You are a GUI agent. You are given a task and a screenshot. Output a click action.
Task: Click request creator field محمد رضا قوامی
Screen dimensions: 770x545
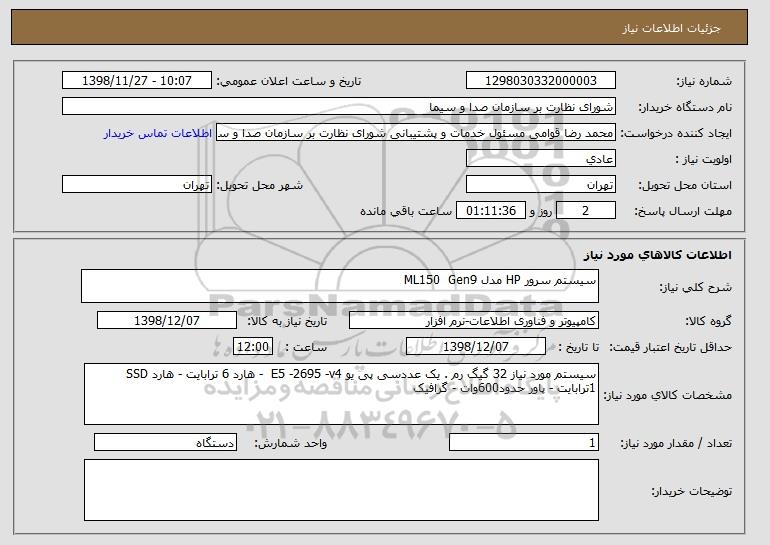416,133
